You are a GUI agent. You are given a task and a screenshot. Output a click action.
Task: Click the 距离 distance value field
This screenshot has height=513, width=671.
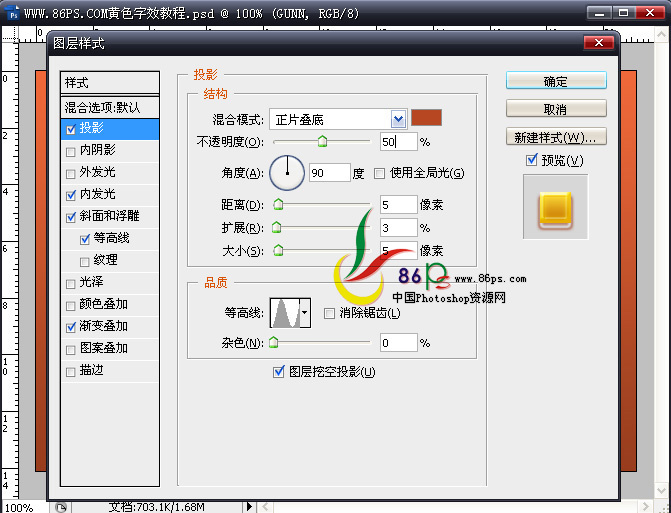398,205
